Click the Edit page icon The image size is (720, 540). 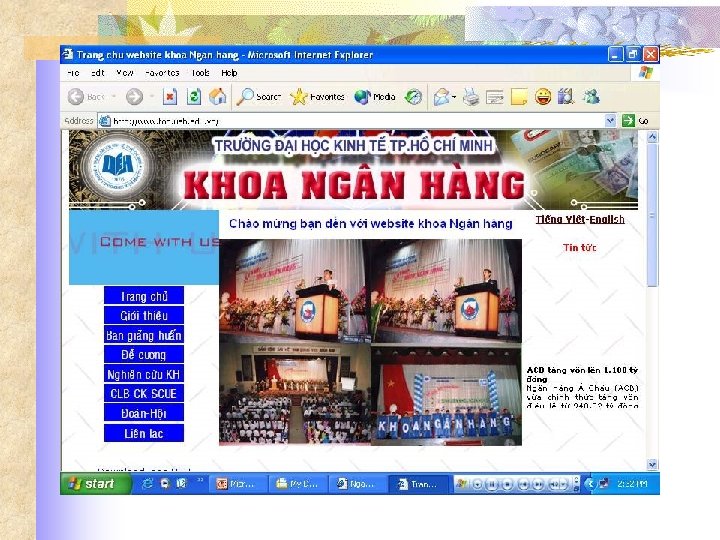tap(495, 97)
